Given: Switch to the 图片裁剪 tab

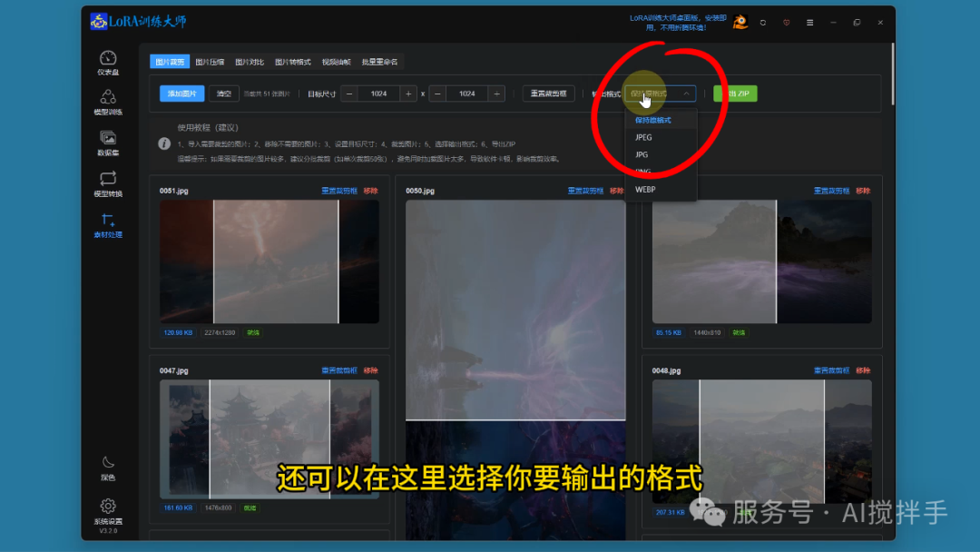Looking at the screenshot, I should (x=170, y=62).
